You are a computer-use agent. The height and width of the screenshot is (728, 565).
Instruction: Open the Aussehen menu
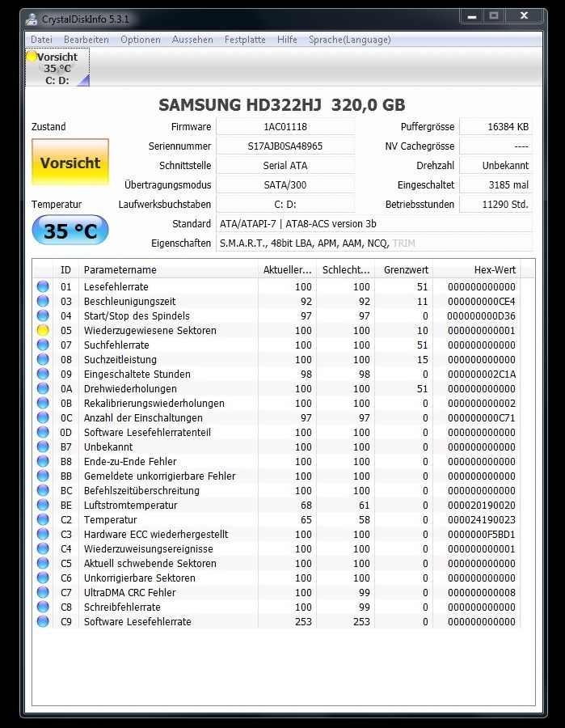coord(192,40)
